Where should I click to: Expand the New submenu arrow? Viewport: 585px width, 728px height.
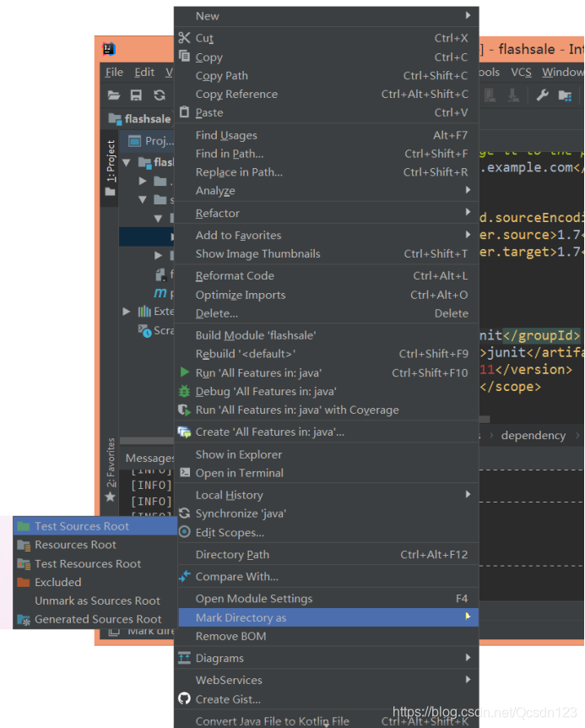tap(469, 15)
